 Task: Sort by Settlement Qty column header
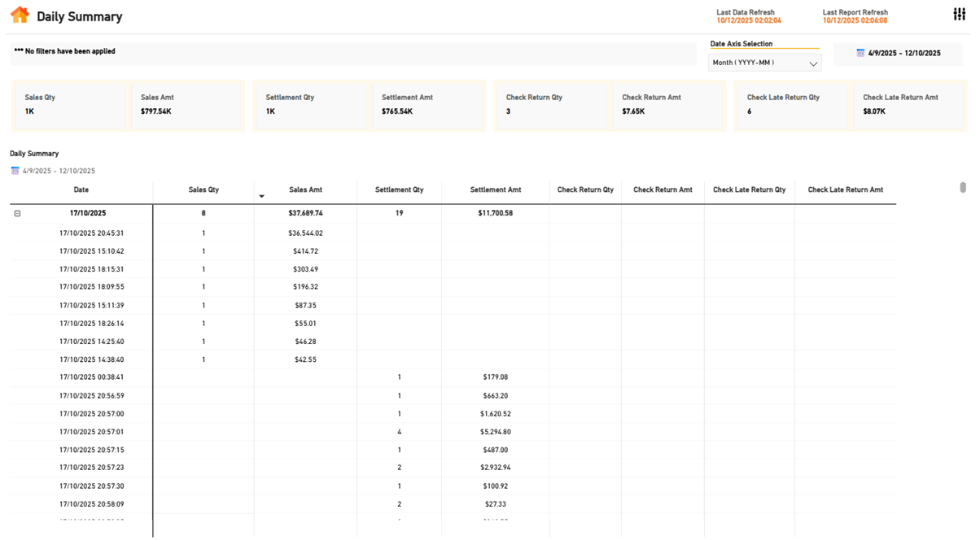tap(399, 189)
